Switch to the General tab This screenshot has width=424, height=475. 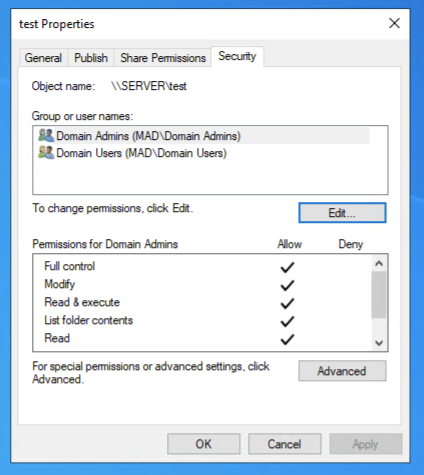(43, 58)
